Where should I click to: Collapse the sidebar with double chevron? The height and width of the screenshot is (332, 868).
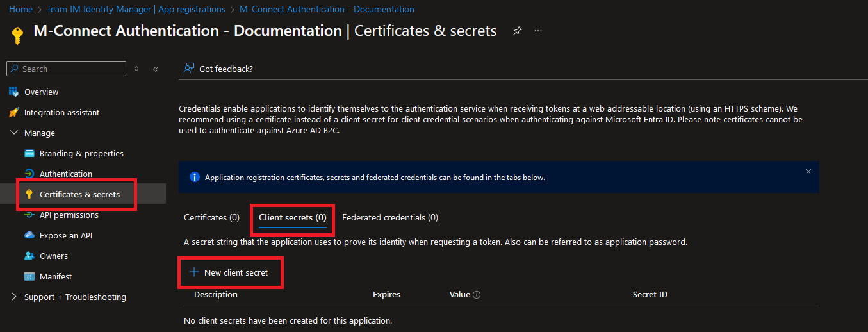[x=156, y=69]
